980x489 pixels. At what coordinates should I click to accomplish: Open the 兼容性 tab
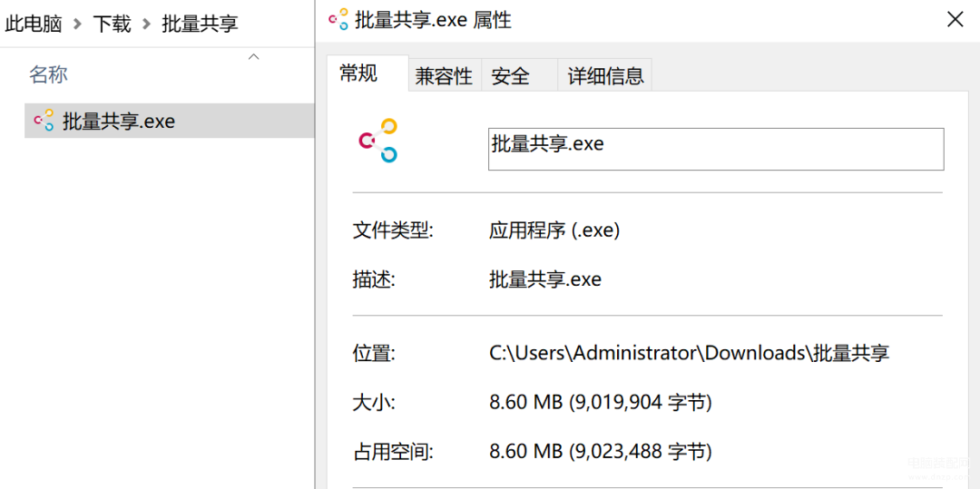pyautogui.click(x=444, y=76)
